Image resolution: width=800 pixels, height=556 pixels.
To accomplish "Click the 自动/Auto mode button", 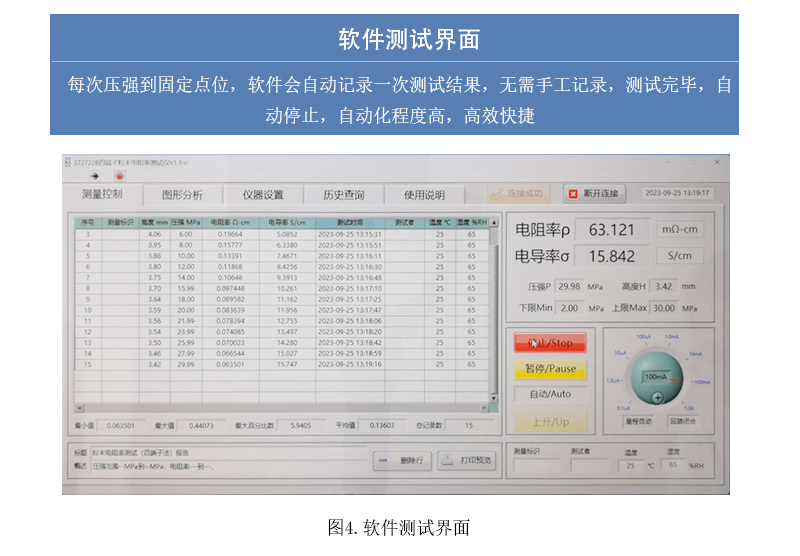I will pyautogui.click(x=550, y=394).
